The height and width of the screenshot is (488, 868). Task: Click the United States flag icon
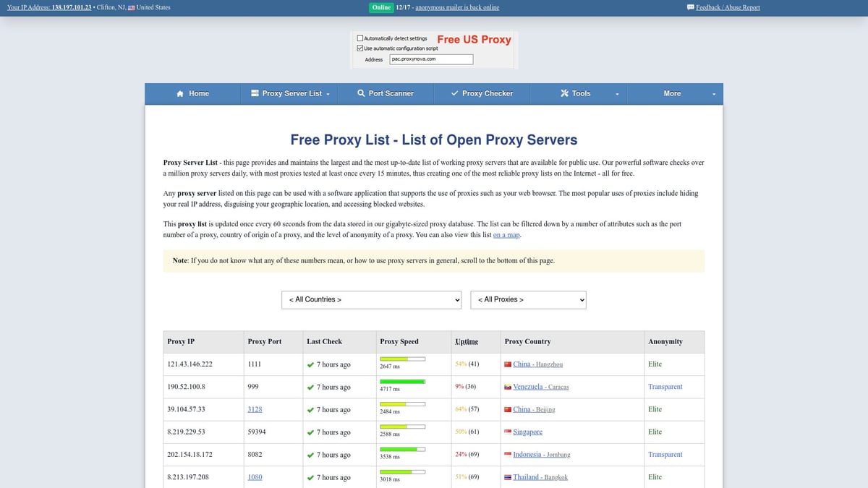tap(130, 7)
